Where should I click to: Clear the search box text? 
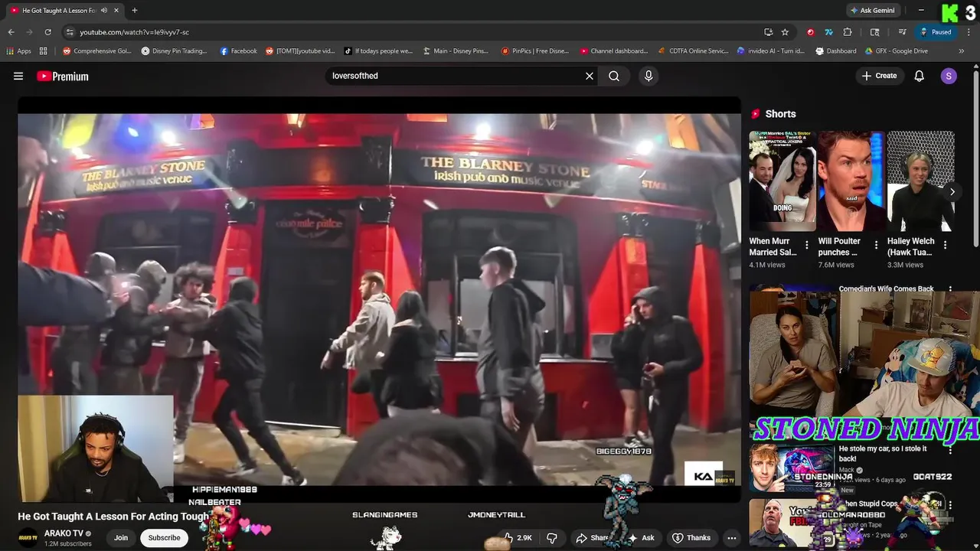590,76
